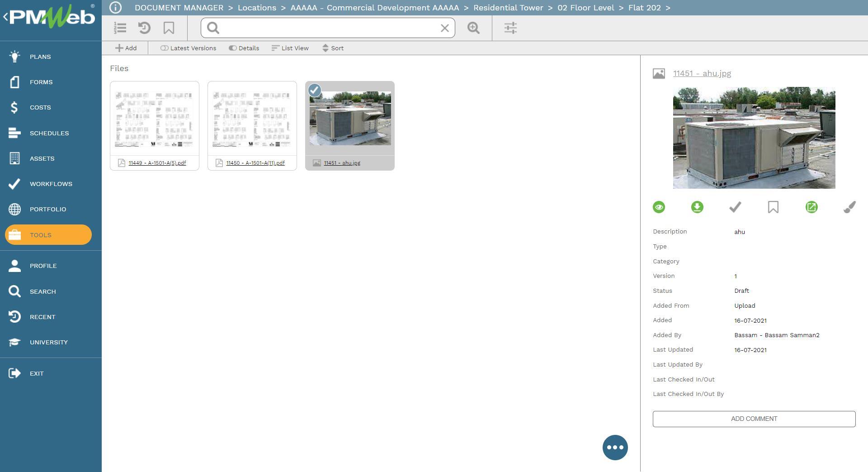Open the Workflows sidebar menu

pos(51,184)
